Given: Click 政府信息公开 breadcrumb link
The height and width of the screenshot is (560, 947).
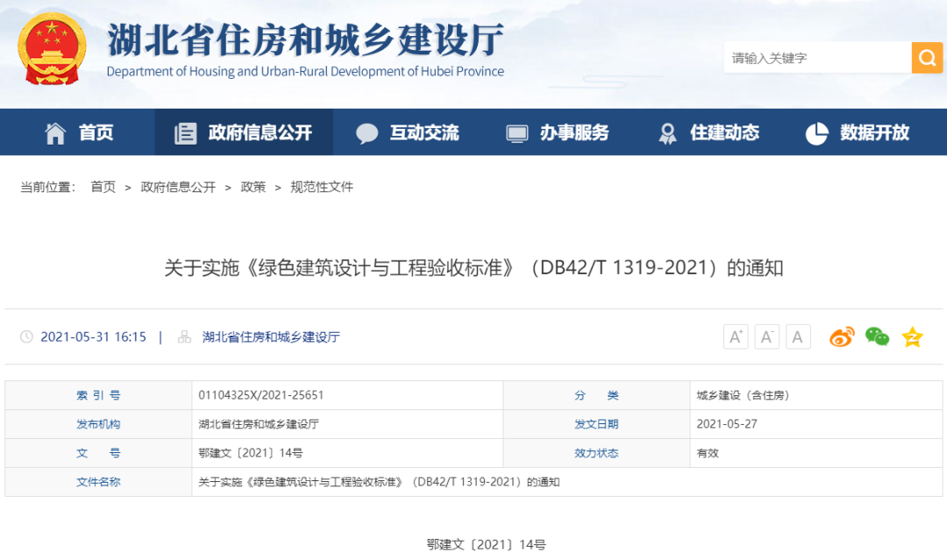Looking at the screenshot, I should pyautogui.click(x=178, y=187).
